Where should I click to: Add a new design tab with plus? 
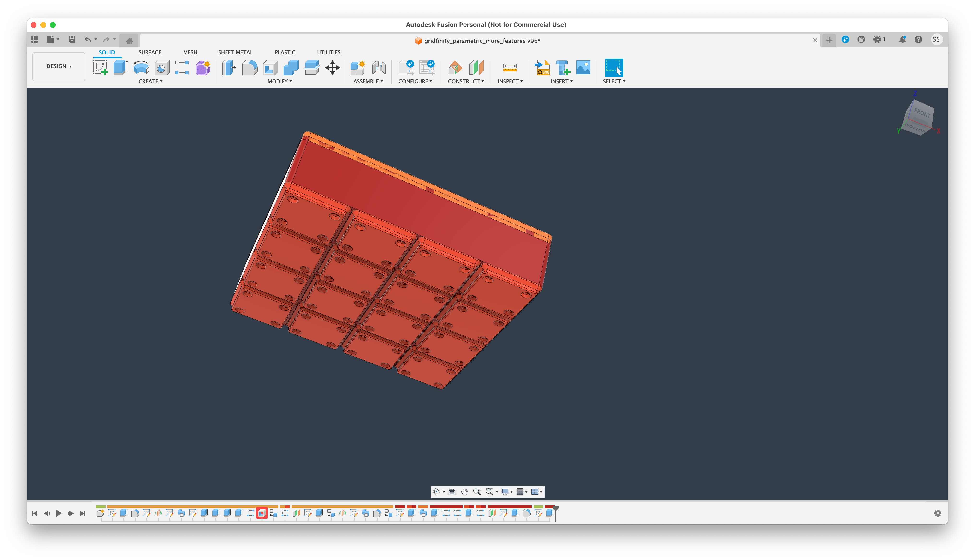click(829, 40)
